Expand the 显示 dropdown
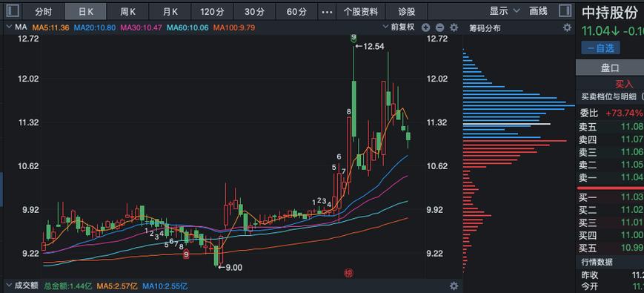Screen dimensions: 644x293 504,11
